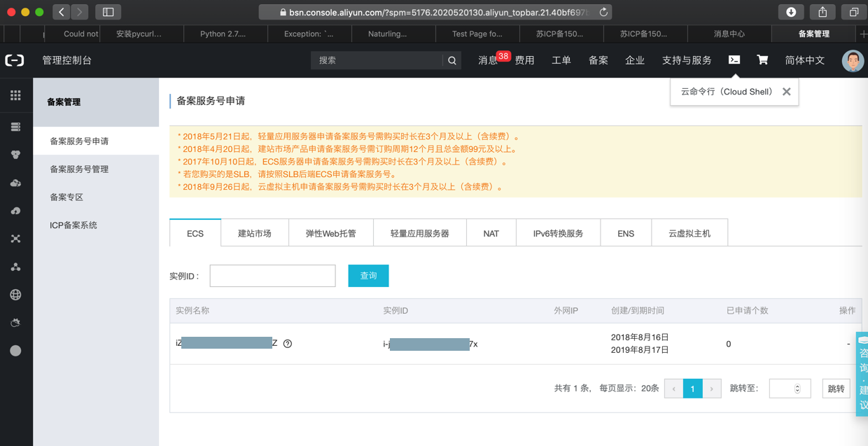Click 管理控制台 title link
The width and height of the screenshot is (868, 446).
(67, 60)
